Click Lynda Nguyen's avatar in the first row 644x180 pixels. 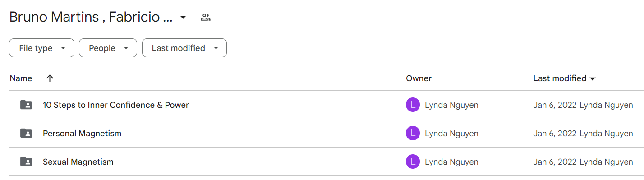pos(413,105)
